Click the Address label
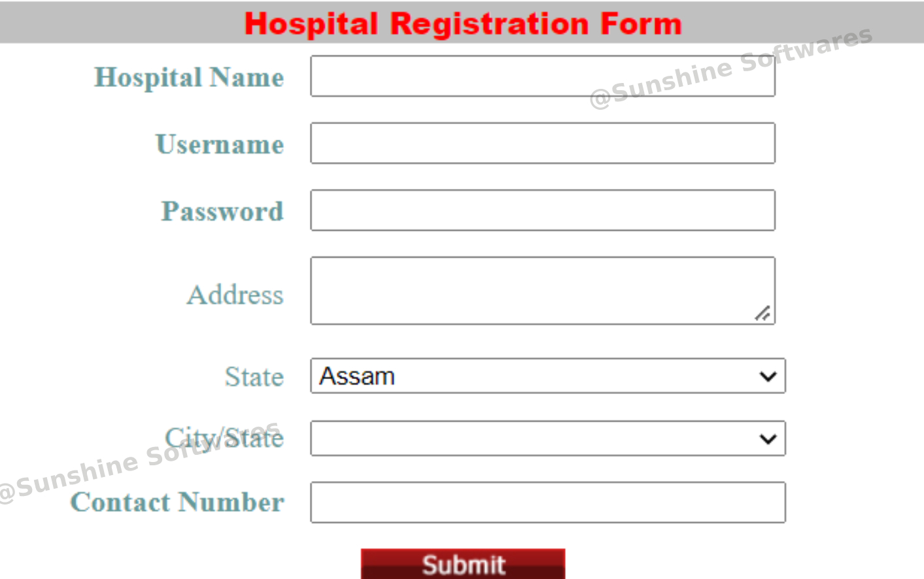 coord(235,295)
